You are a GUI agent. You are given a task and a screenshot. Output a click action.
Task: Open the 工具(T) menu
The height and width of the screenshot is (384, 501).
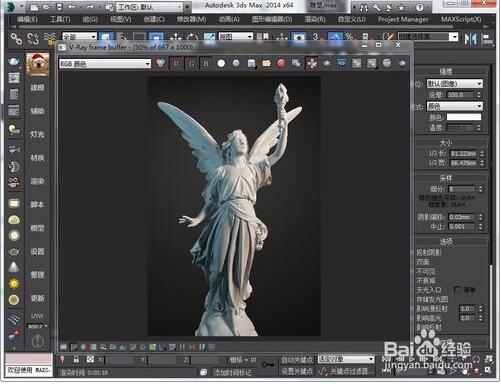[x=60, y=19]
